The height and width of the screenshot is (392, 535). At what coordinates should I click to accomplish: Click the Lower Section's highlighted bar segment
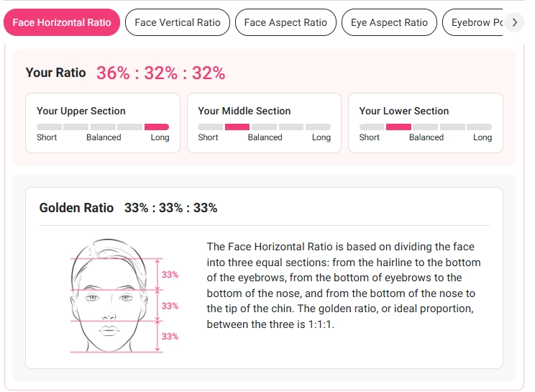point(398,127)
